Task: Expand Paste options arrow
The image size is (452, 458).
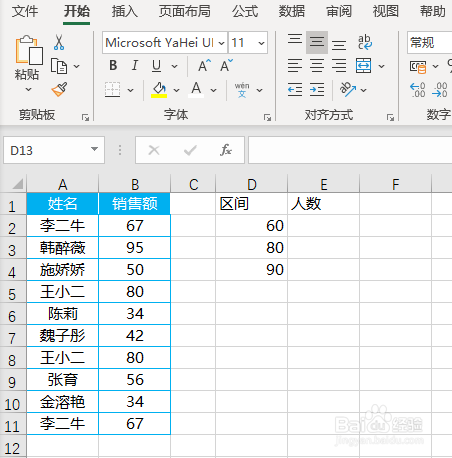Action: click(28, 89)
